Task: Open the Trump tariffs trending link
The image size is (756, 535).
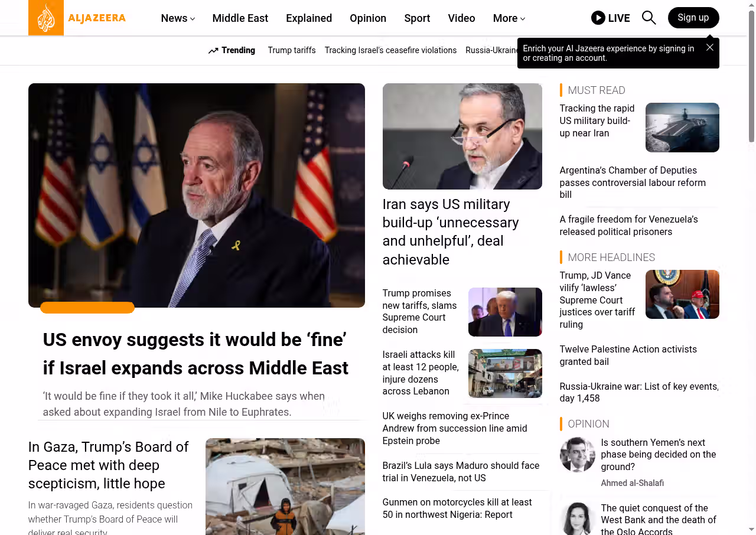Action: 292,50
